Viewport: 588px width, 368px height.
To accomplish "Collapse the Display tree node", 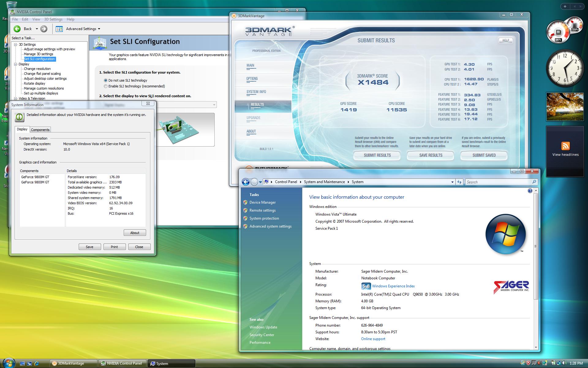I will tap(16, 64).
